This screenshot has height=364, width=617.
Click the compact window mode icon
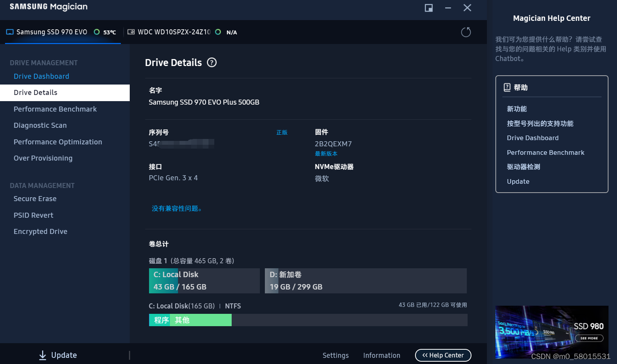429,8
